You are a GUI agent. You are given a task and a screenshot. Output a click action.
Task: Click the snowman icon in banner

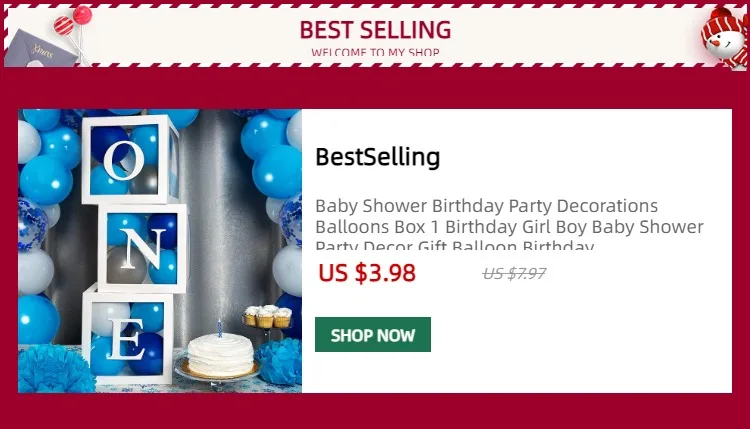click(725, 38)
